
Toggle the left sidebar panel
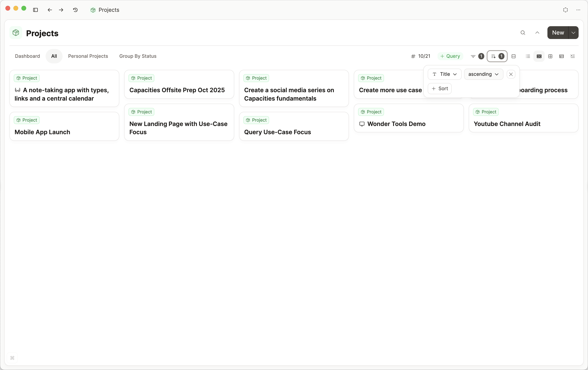tap(35, 10)
